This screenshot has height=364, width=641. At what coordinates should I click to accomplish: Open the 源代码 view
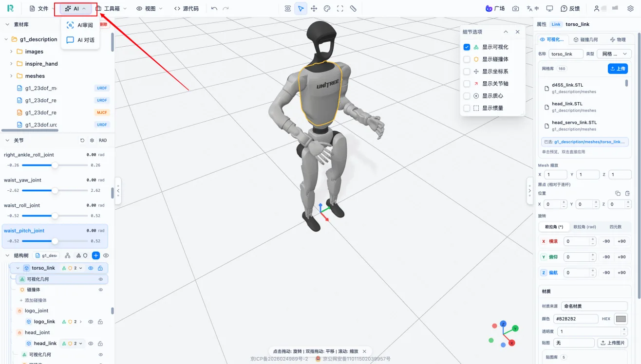click(x=186, y=9)
